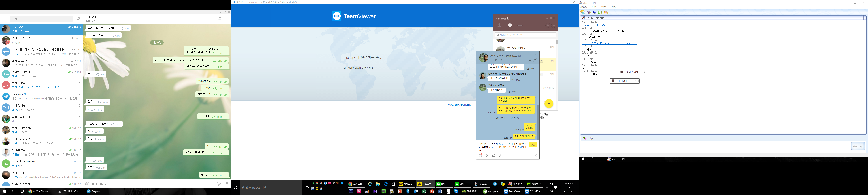Toggle chat room notification bell

coord(530,60)
